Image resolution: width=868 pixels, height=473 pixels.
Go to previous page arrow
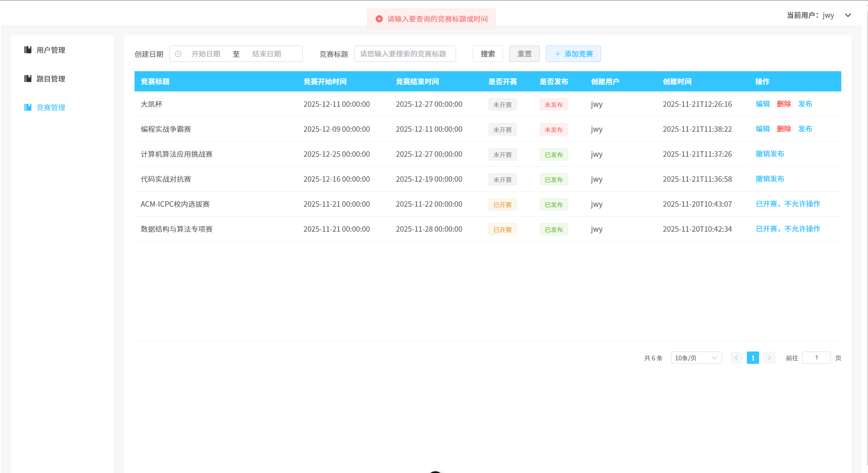(736, 358)
